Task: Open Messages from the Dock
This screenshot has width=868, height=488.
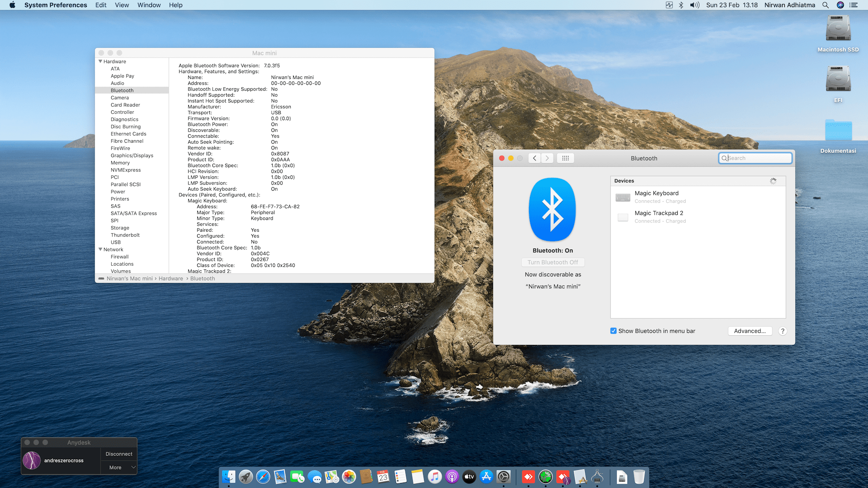Action: (x=315, y=477)
